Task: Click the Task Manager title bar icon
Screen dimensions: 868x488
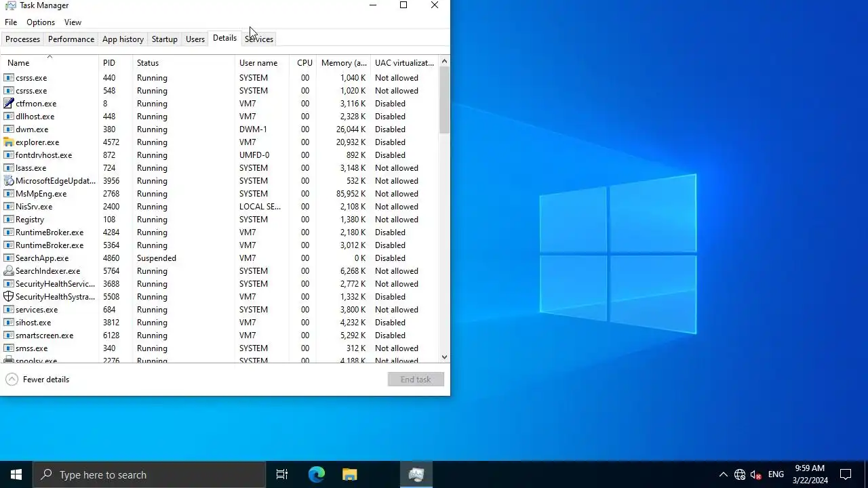Action: click(x=10, y=5)
